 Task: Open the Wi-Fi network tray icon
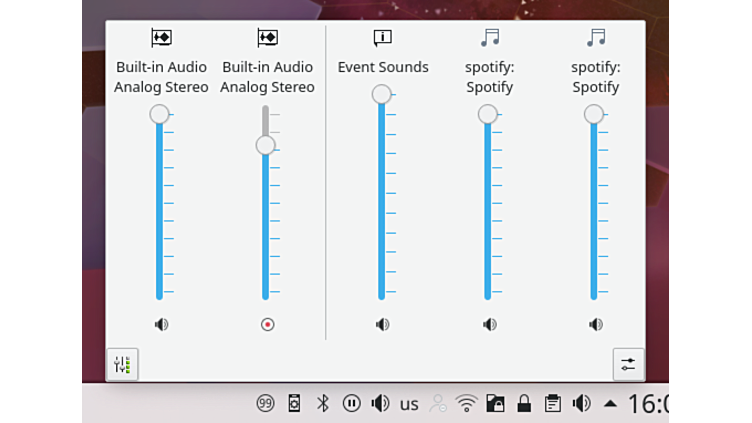(466, 404)
